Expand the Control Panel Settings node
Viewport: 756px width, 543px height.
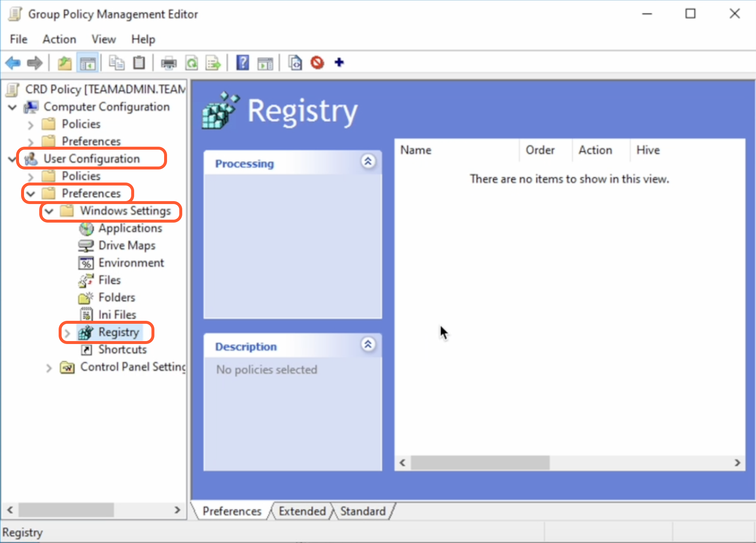49,368
